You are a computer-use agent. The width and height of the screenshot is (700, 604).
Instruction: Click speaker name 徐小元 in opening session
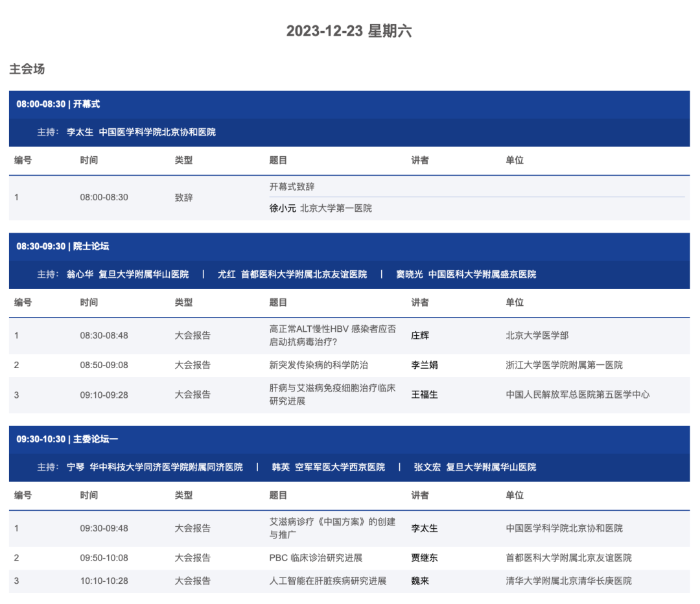tap(283, 208)
